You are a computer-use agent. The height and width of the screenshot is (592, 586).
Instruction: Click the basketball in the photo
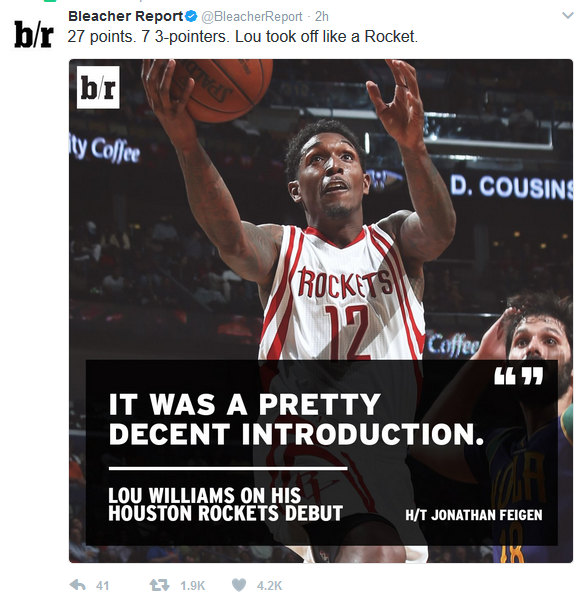[x=222, y=89]
